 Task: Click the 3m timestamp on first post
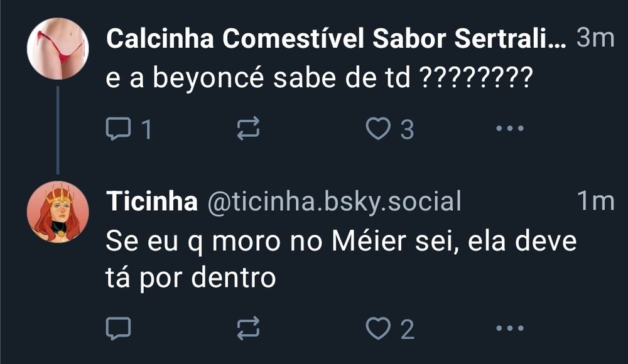click(595, 39)
